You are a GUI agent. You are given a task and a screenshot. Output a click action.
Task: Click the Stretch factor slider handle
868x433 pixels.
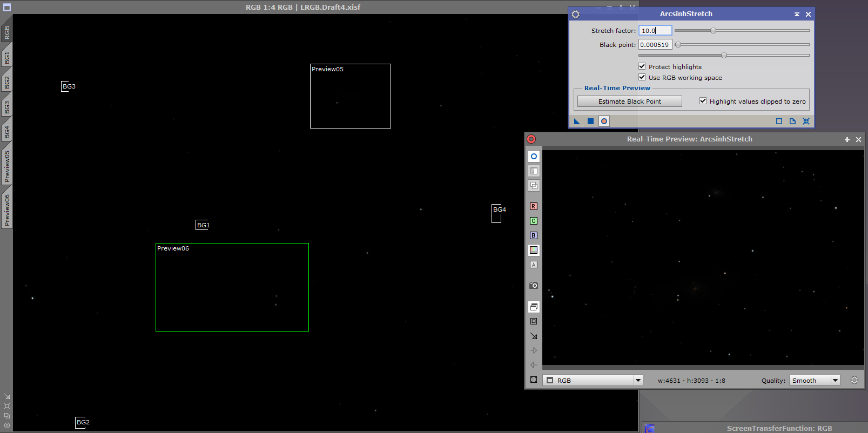[x=713, y=31]
